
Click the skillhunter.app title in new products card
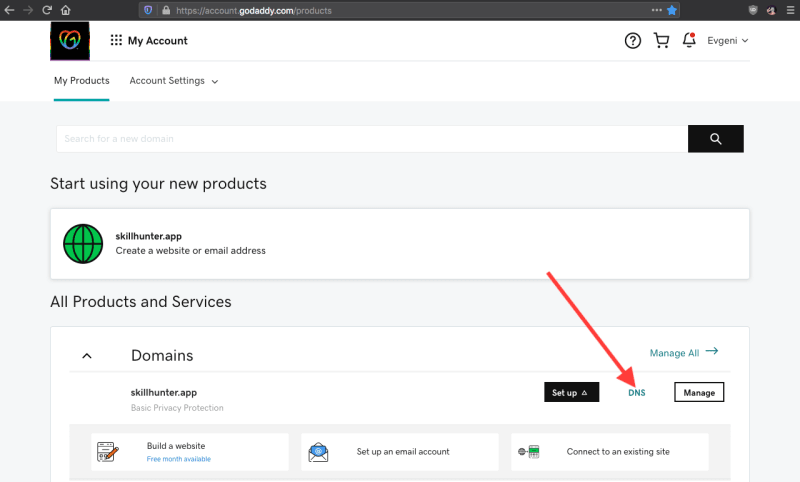click(x=148, y=236)
